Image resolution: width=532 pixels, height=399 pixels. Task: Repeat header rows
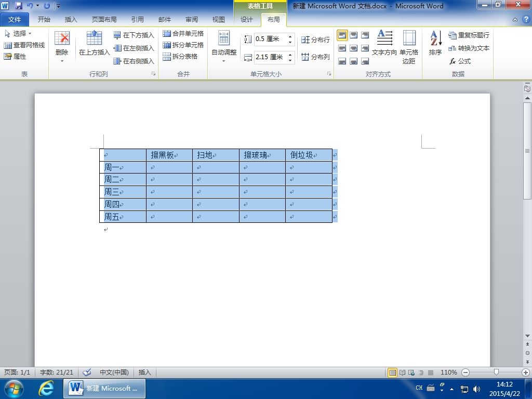click(x=469, y=35)
